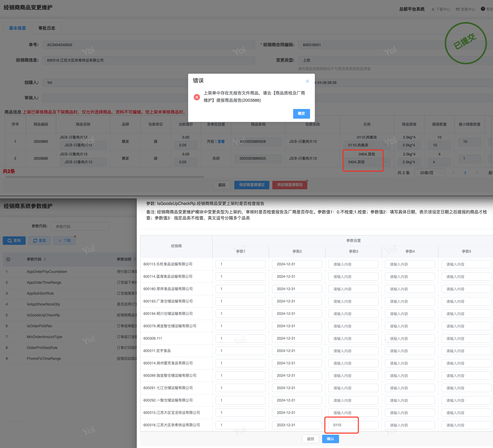The image size is (493, 448).
Task: Click the gear settings icon in parameter table
Action: 8,259
